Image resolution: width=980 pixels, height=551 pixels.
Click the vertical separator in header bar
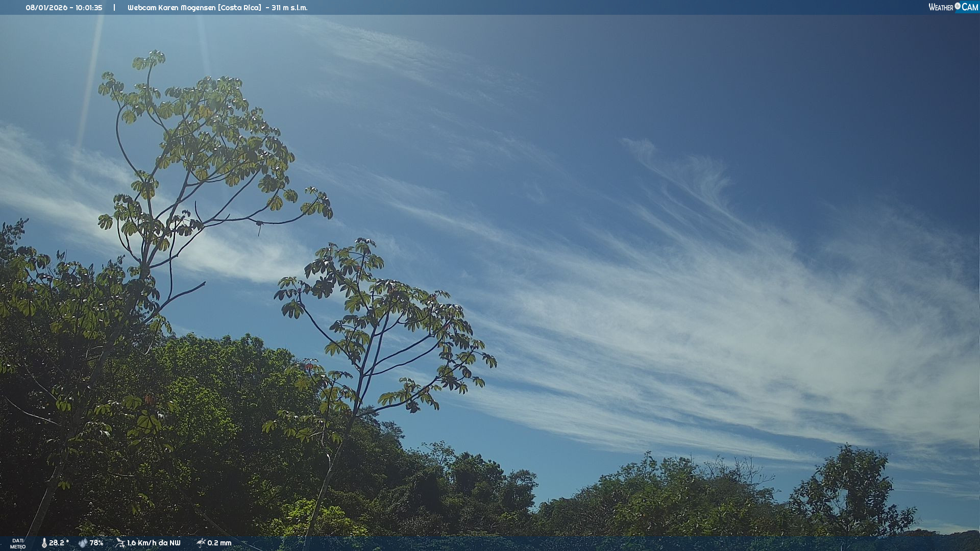click(114, 8)
